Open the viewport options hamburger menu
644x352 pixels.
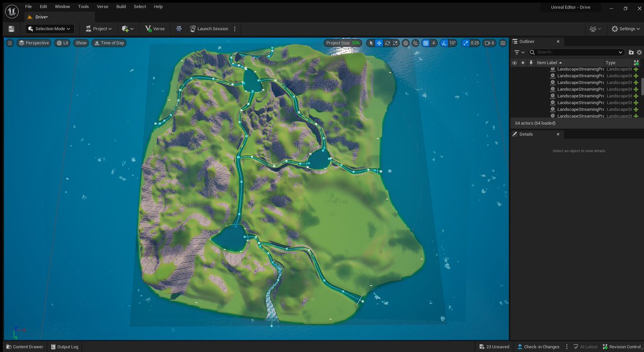click(x=9, y=42)
